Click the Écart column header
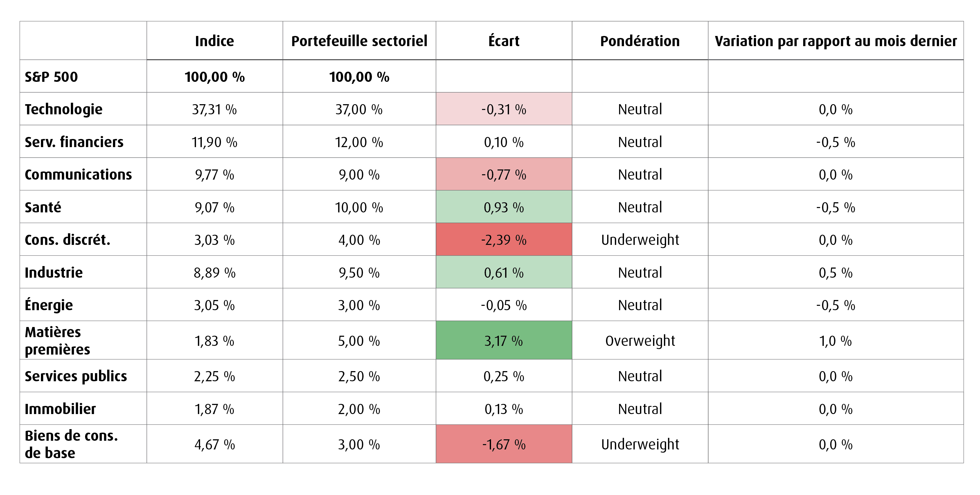This screenshot has height=495, width=980. pyautogui.click(x=504, y=40)
